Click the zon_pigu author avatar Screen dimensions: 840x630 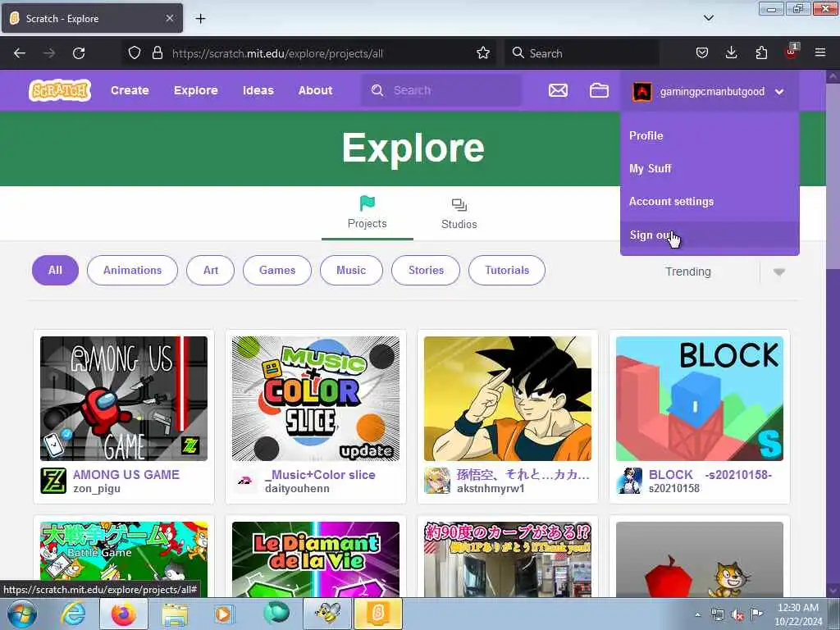pos(53,481)
